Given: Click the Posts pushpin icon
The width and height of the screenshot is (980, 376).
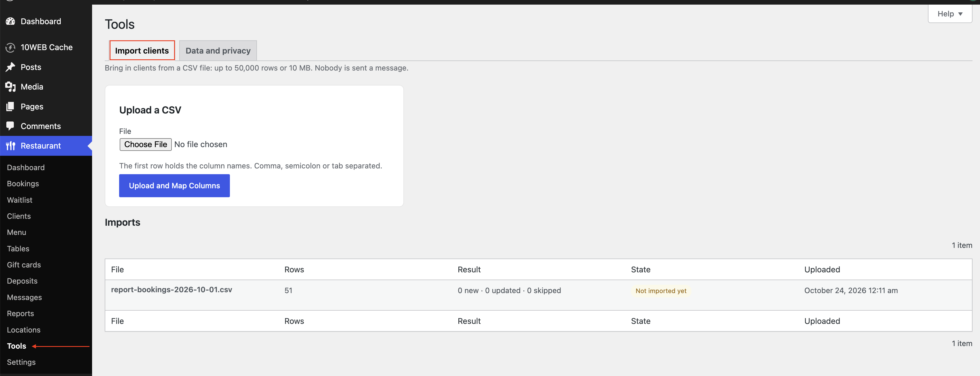Looking at the screenshot, I should point(10,67).
